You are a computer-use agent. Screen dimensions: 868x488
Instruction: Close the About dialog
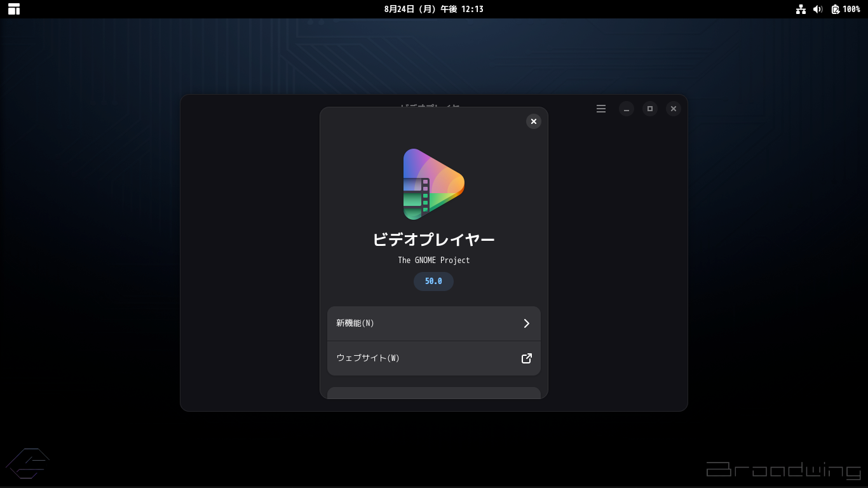coord(534,121)
